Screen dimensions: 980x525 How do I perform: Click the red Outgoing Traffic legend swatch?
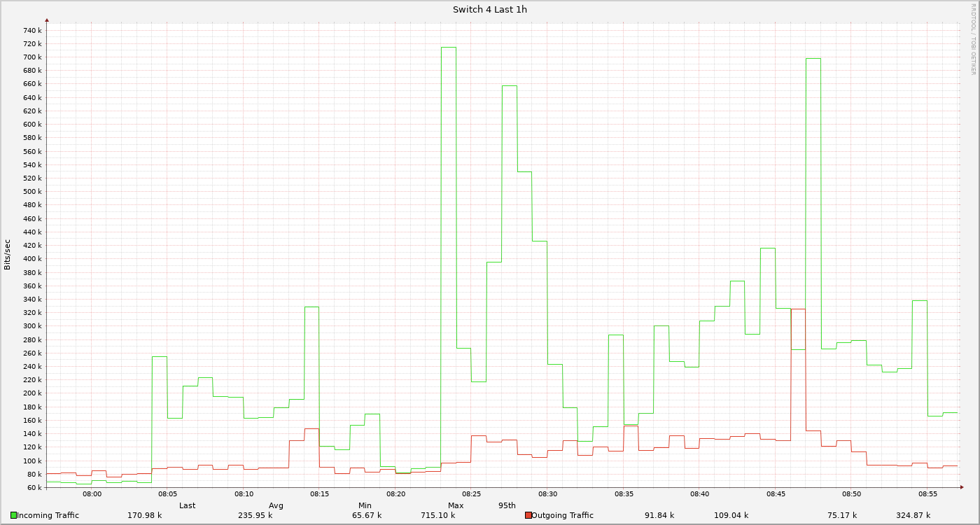click(x=528, y=515)
